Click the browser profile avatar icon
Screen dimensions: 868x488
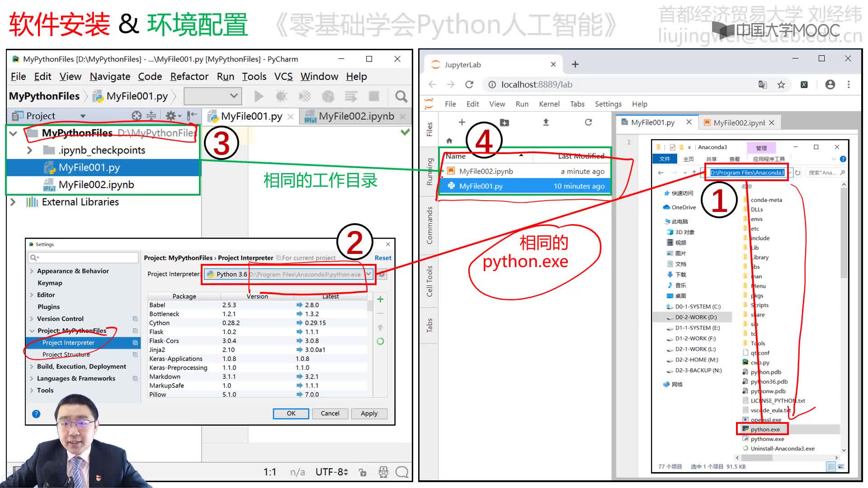click(830, 84)
